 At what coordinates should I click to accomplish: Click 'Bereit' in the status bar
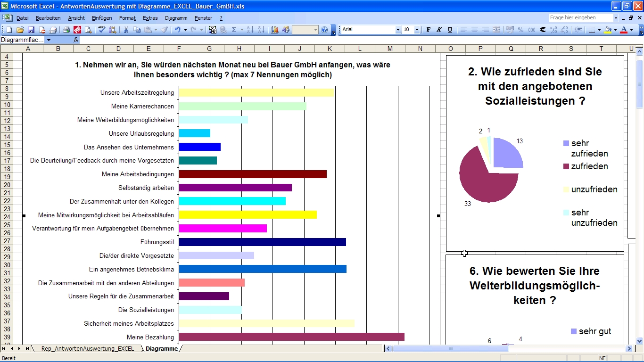point(9,358)
